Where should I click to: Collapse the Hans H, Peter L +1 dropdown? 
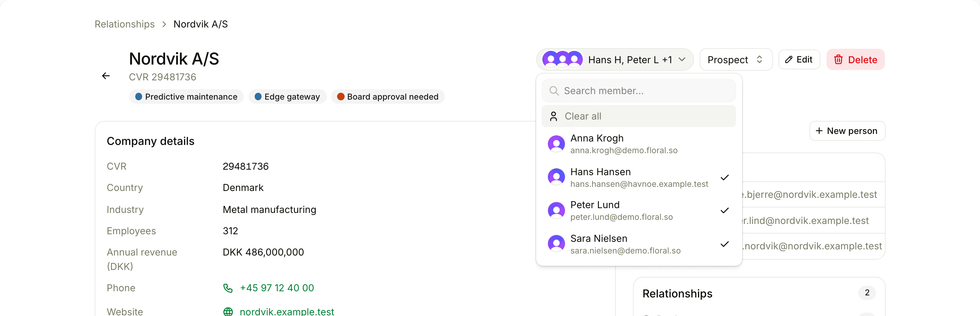coord(615,60)
